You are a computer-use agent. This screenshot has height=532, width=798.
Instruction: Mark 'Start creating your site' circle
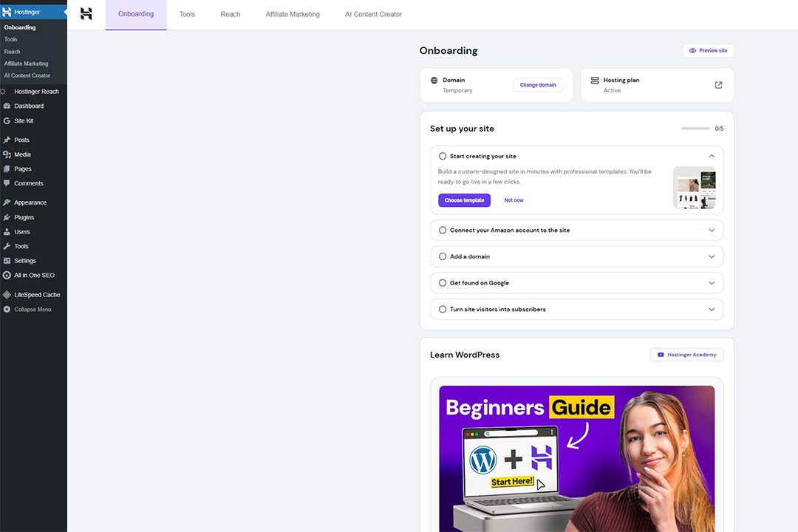click(x=443, y=157)
